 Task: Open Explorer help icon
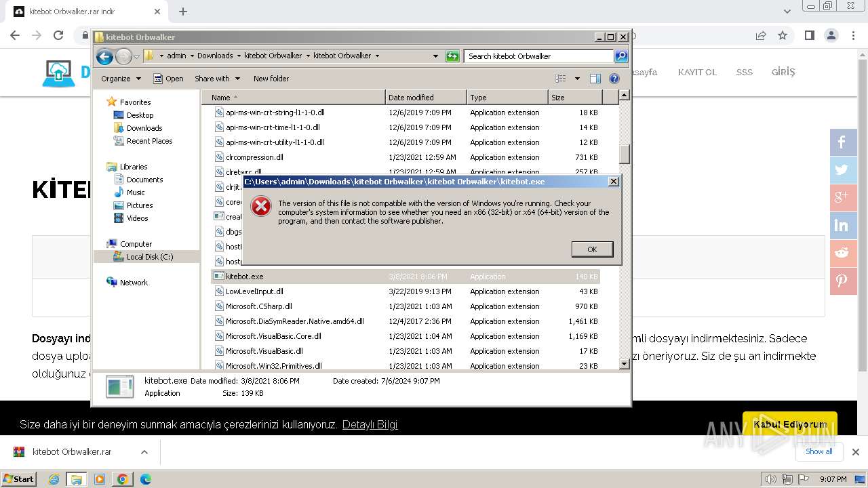click(614, 79)
